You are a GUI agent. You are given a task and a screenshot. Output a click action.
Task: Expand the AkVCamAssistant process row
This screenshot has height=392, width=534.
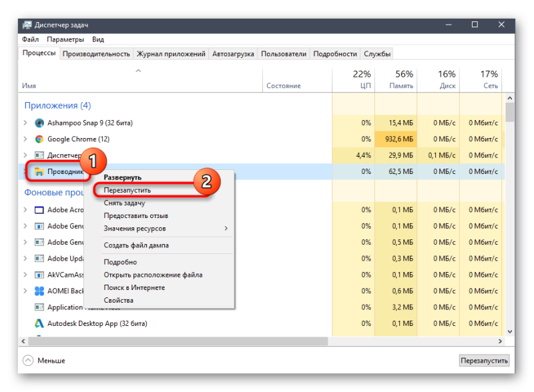[25, 275]
